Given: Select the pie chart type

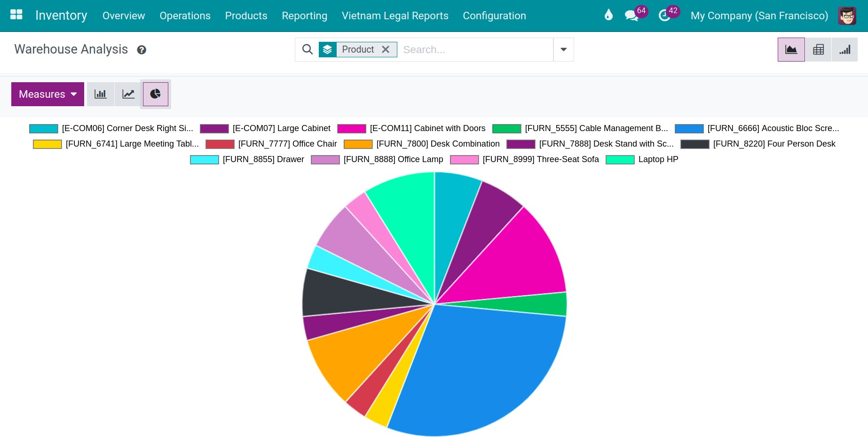Looking at the screenshot, I should coord(155,94).
